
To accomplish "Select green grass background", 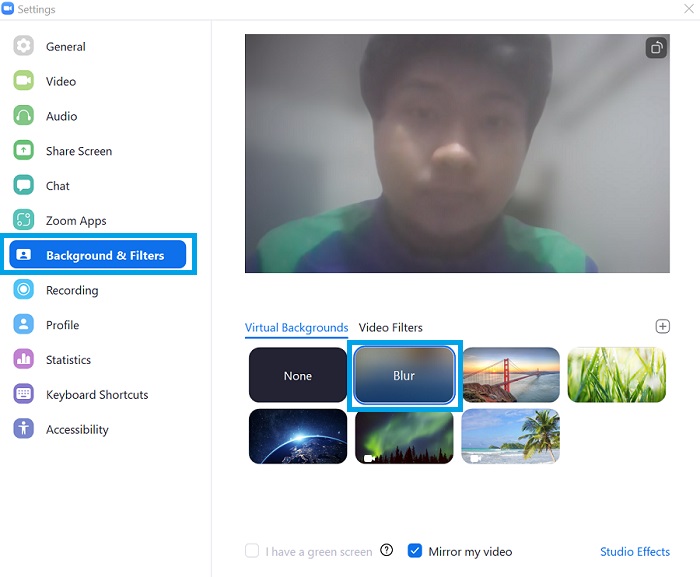I will [617, 375].
